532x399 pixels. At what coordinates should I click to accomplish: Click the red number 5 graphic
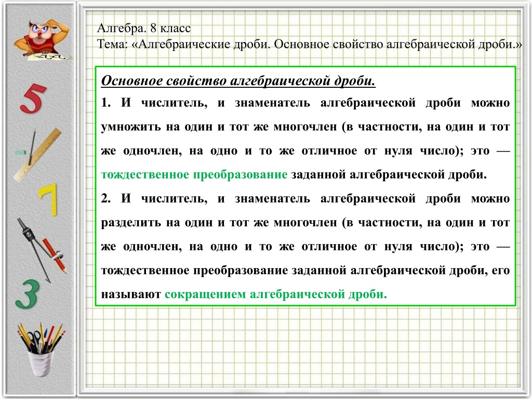[33, 98]
